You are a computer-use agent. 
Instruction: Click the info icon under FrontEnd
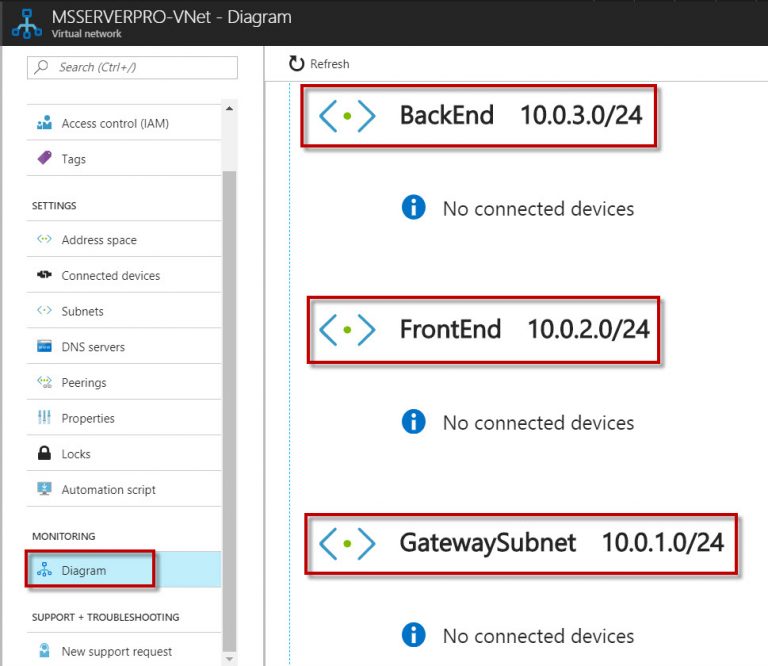(413, 422)
